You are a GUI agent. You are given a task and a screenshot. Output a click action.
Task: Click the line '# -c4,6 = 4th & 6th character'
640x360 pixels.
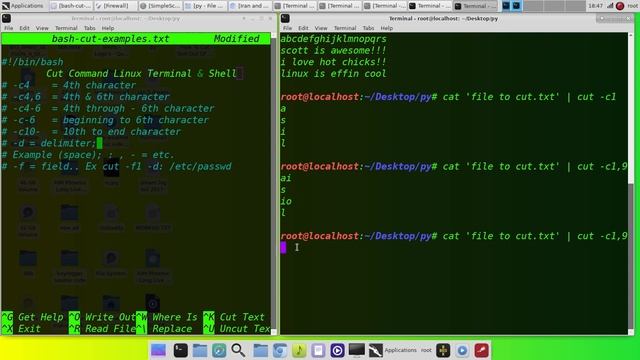coord(86,97)
